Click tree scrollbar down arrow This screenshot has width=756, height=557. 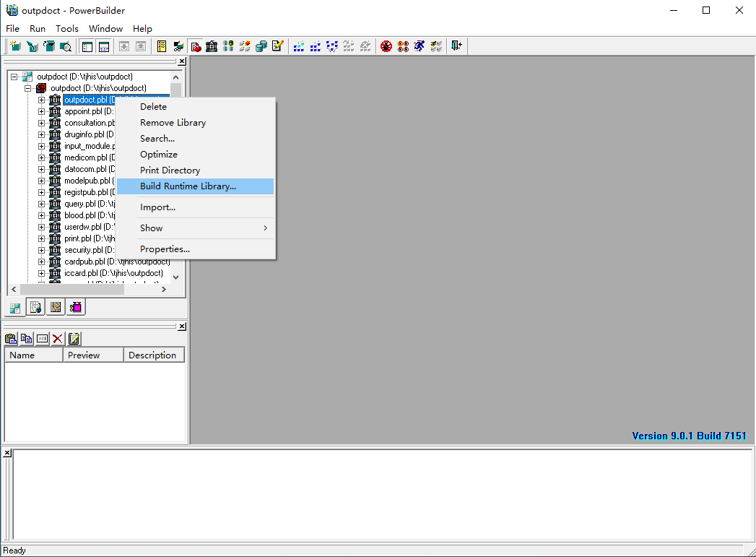click(x=176, y=277)
